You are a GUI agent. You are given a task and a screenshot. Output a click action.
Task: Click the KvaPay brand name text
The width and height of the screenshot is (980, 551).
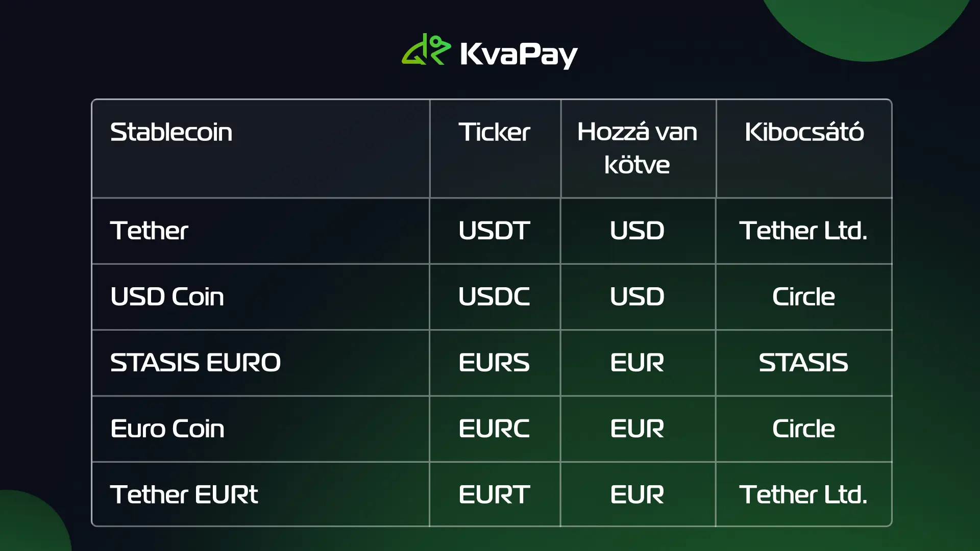[x=519, y=54]
